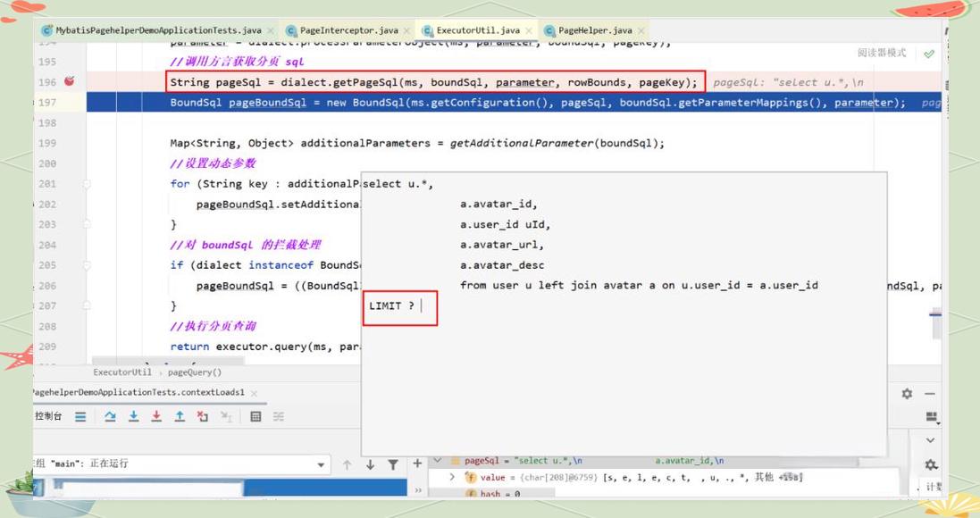This screenshot has height=518, width=980.
Task: Click the Step Out debug icon
Action: click(180, 416)
